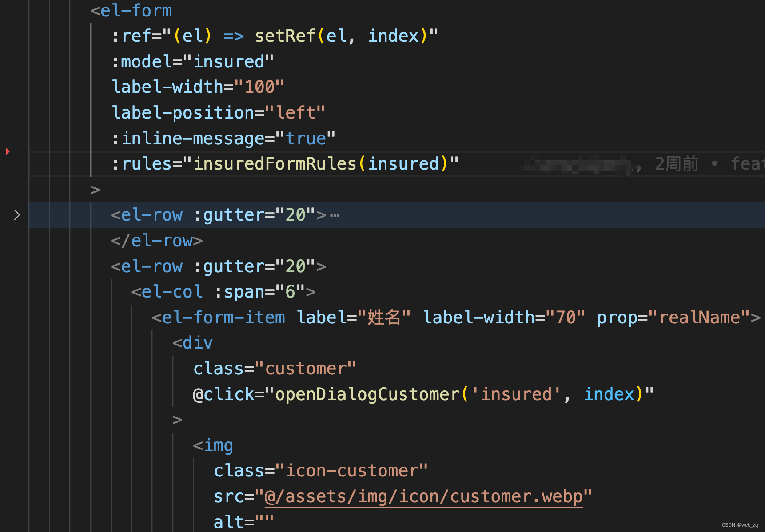Click the '<img' tag
The image size is (765, 532).
point(213,445)
